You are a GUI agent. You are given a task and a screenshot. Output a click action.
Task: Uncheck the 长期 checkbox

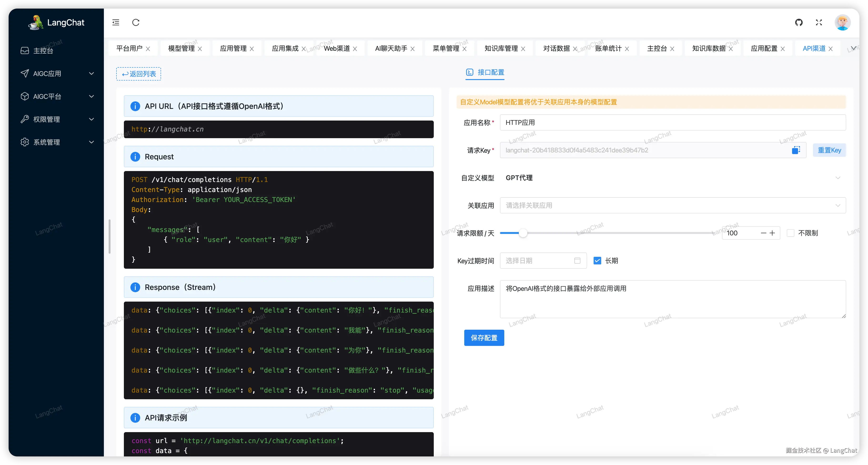(597, 261)
